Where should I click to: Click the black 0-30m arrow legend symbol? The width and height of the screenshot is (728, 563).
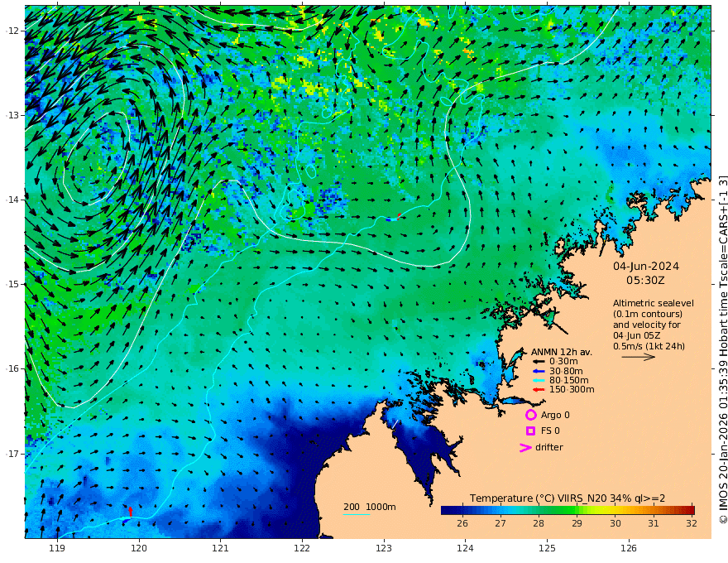tap(539, 362)
